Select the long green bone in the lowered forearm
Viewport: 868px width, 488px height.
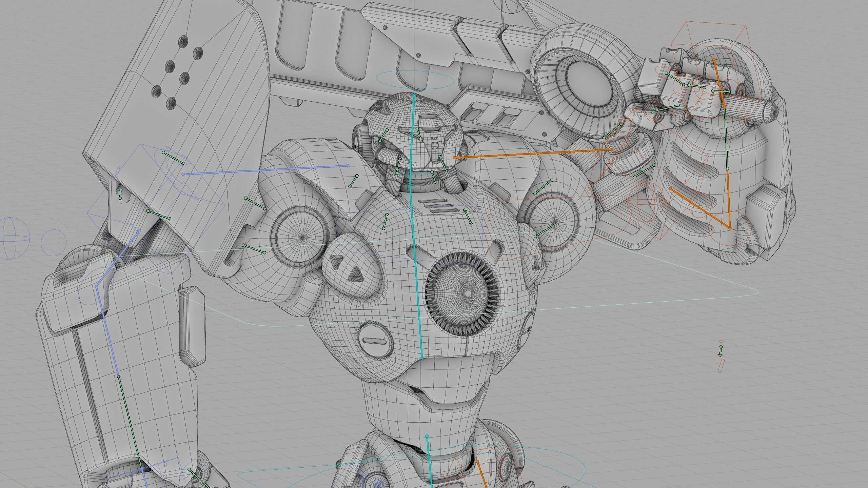(x=130, y=422)
